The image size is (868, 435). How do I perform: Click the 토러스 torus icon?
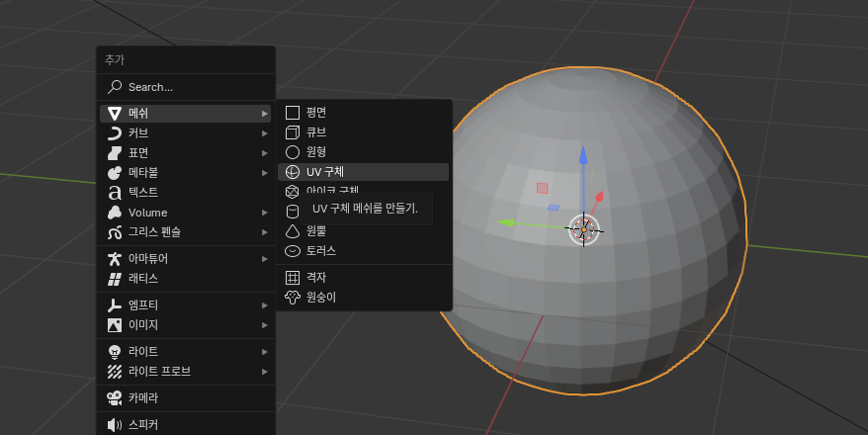pyautogui.click(x=293, y=251)
